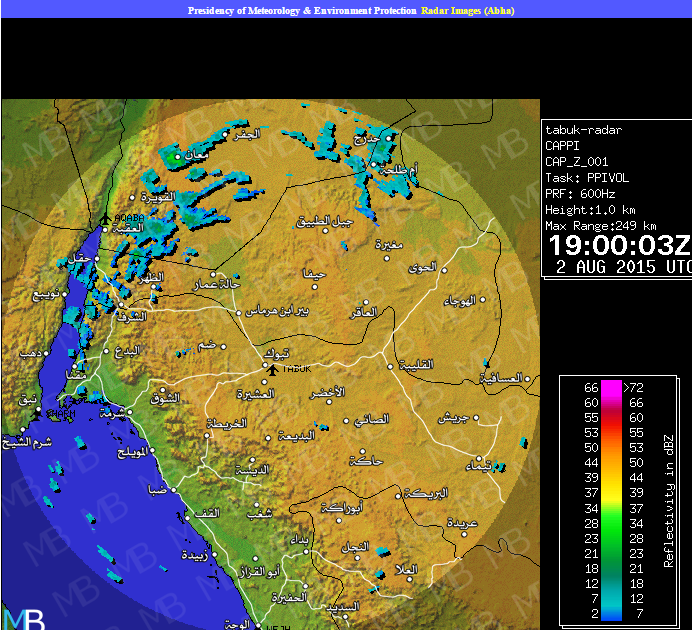This screenshot has height=630, width=692.
Task: Click the TABUK airport airplane icon
Action: coord(273,370)
